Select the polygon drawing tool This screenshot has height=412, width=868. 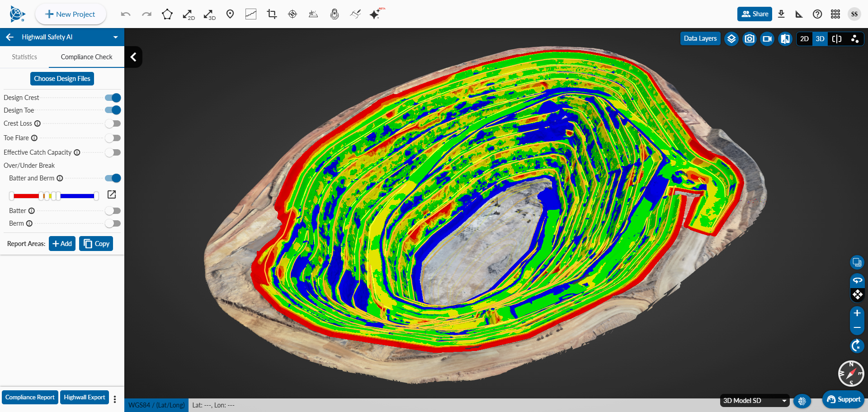167,14
